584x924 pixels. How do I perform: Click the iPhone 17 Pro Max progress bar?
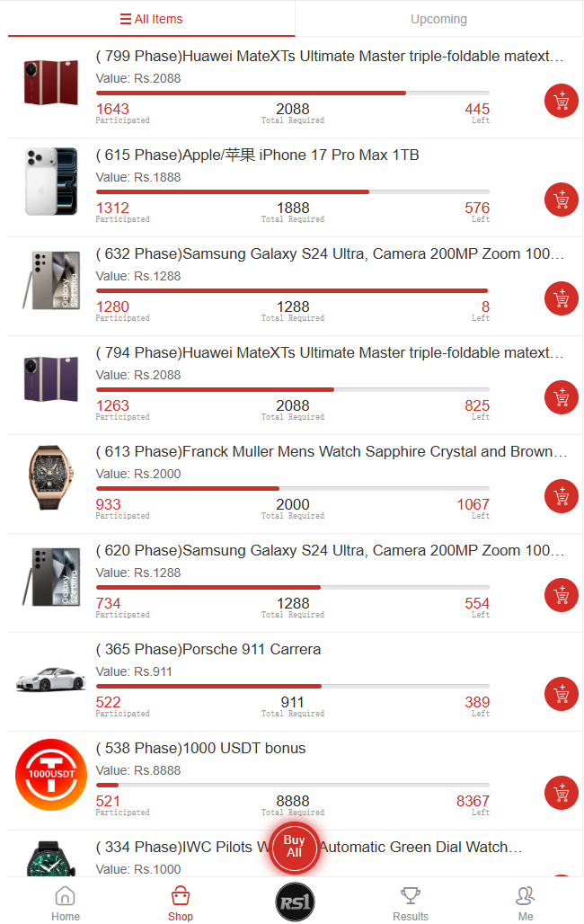(x=293, y=191)
